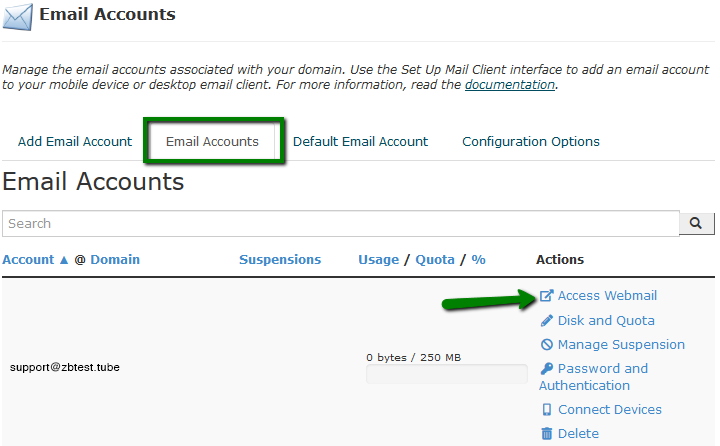Click the Access Webmail external link icon
This screenshot has width=720, height=446.
[547, 296]
